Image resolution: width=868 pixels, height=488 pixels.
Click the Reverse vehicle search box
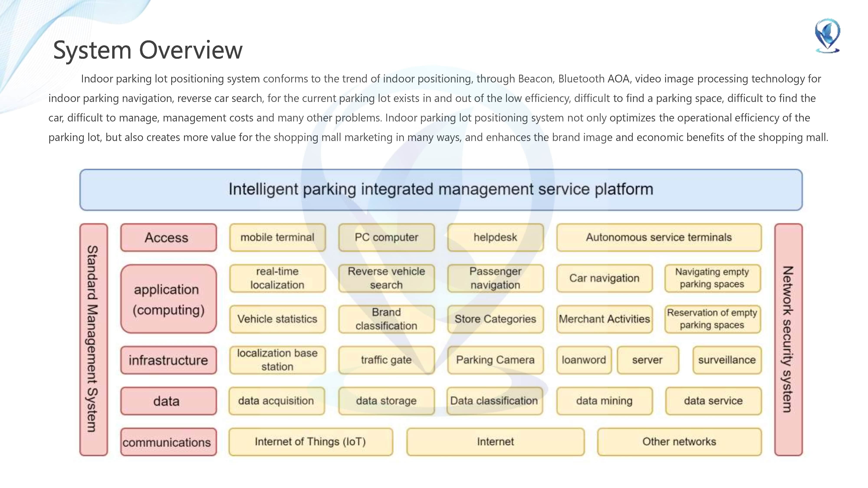(x=386, y=278)
